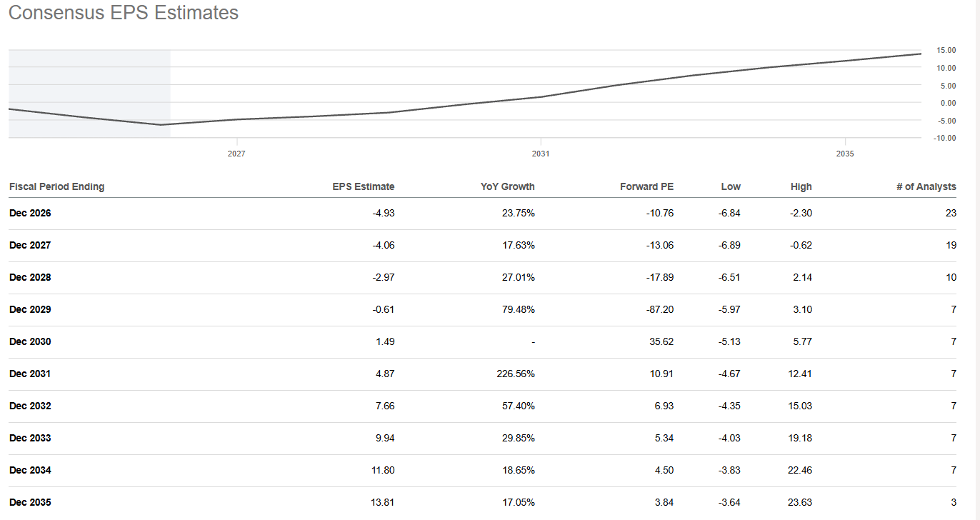Click the 2027 label on chart axis
This screenshot has height=520, width=980.
[x=236, y=154]
